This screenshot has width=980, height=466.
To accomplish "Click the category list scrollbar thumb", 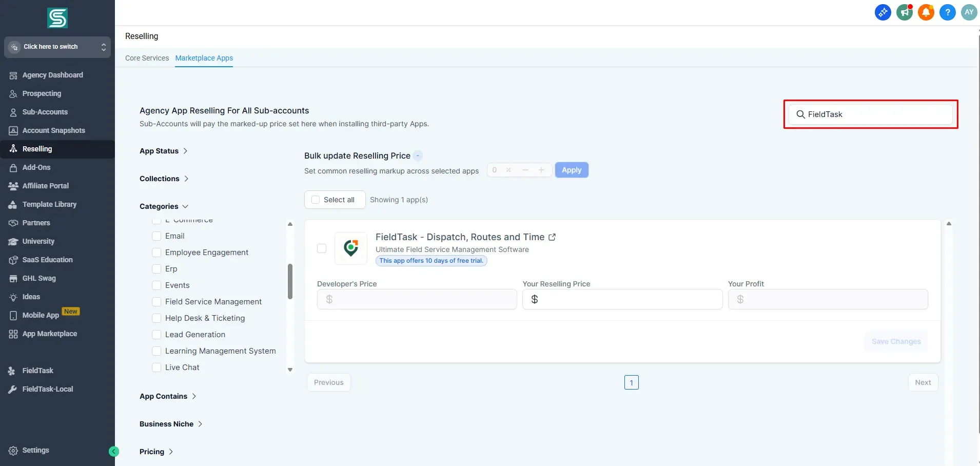I will (x=290, y=281).
